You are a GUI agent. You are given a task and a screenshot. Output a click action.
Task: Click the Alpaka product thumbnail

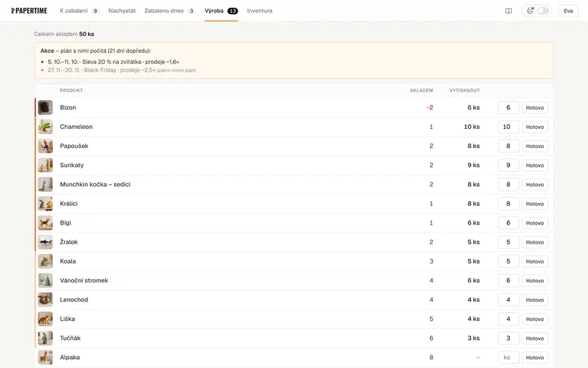[x=46, y=357]
